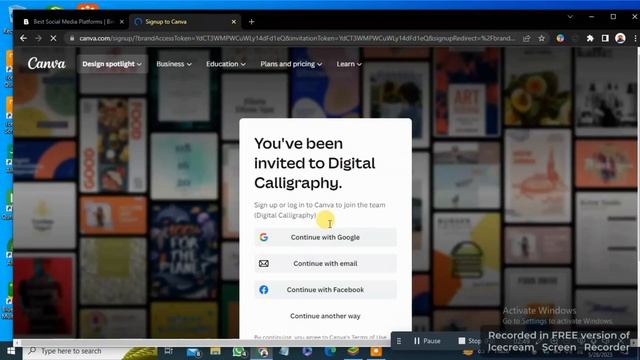640x360 pixels.
Task: Expand the Education menu
Action: click(226, 64)
